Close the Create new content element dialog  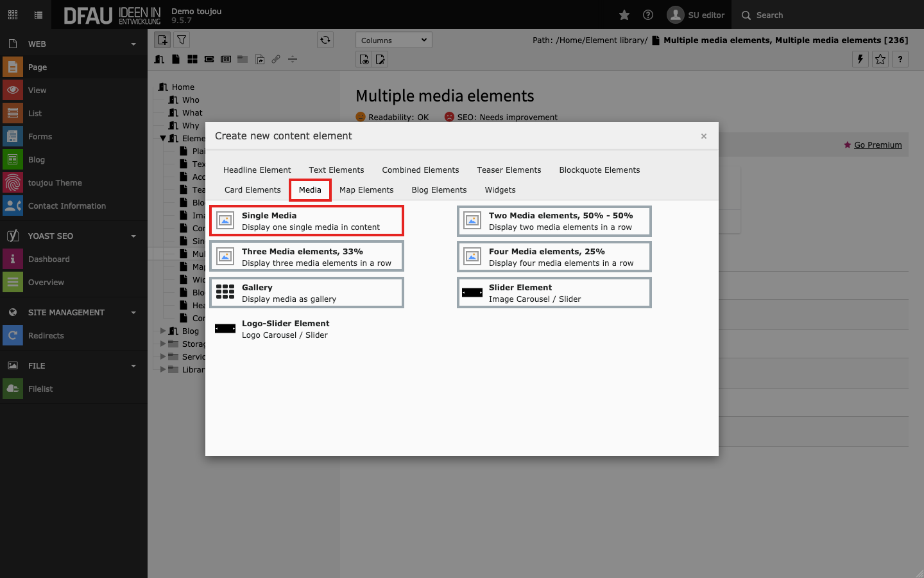[704, 136]
